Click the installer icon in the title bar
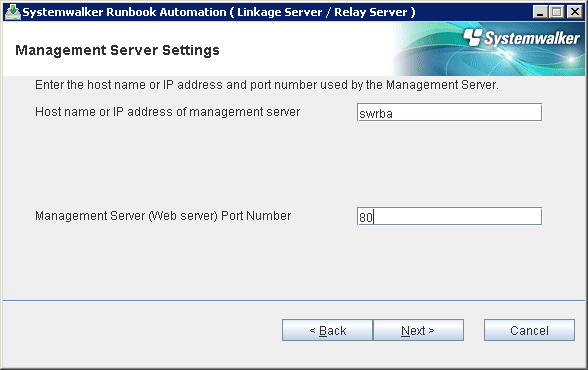 point(13,12)
